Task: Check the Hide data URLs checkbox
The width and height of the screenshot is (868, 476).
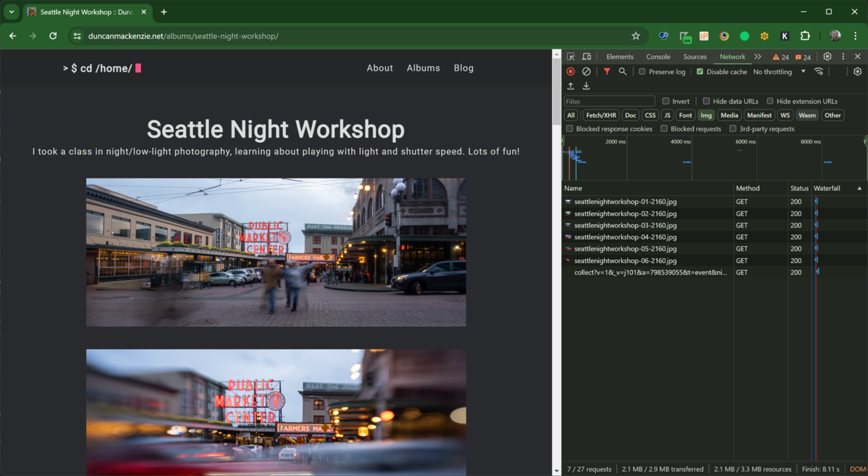Action: click(706, 102)
